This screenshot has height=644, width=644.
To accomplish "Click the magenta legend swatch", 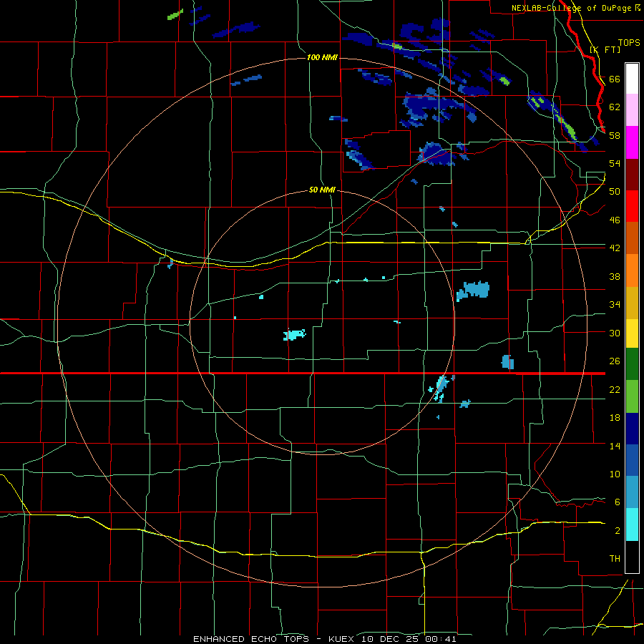I will 632,142.
